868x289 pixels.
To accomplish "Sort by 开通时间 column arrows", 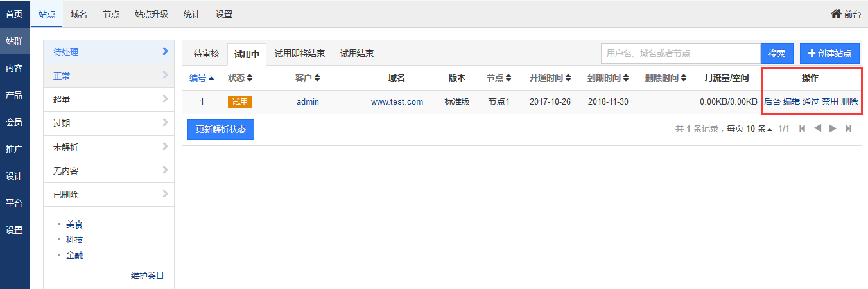I will coord(550,78).
